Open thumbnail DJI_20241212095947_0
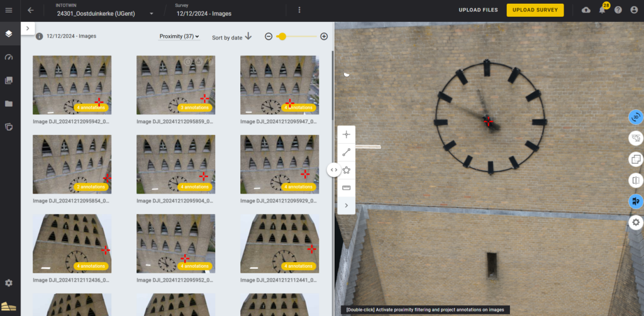The height and width of the screenshot is (316, 644). (x=280, y=85)
